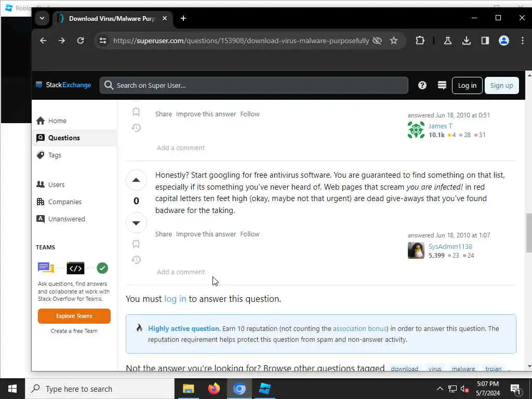The image size is (532, 399).
Task: Add a comment on SysAdmin1138 answer
Action: tap(180, 272)
